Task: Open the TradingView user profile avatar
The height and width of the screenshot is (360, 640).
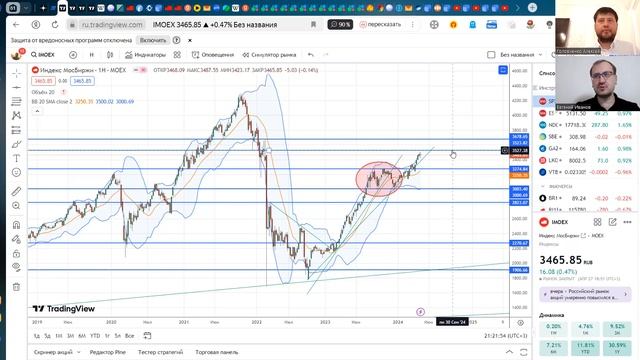Action: (17, 55)
